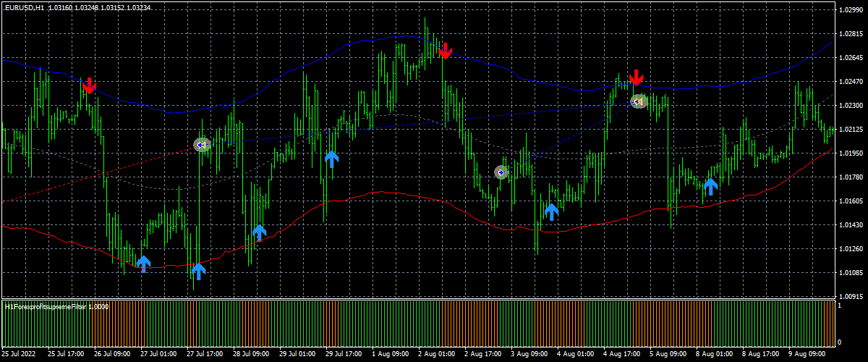Select the grey circle marker near 2 Aug 17:00

501,172
